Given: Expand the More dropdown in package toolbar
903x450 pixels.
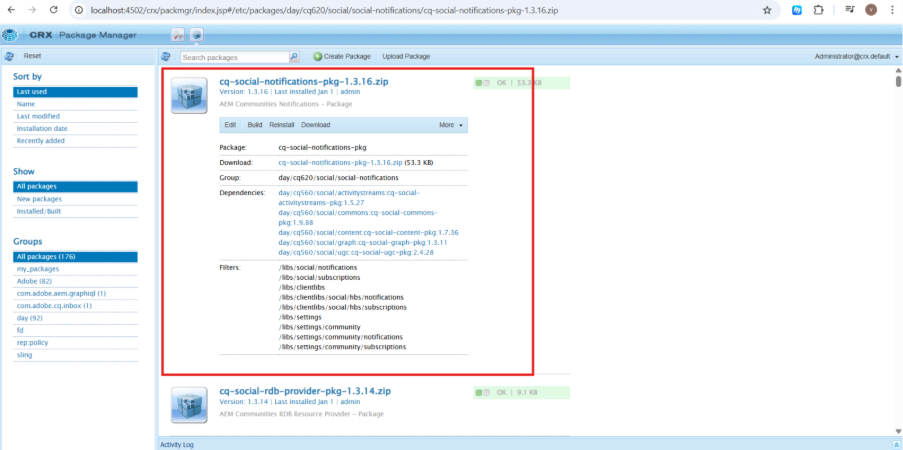Looking at the screenshot, I should coord(452,125).
